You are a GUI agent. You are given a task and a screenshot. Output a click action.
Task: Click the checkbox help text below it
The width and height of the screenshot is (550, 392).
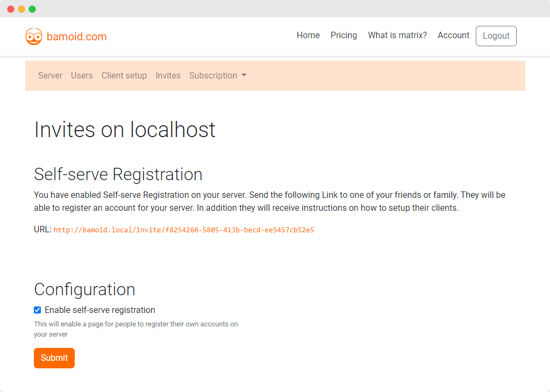click(x=135, y=329)
